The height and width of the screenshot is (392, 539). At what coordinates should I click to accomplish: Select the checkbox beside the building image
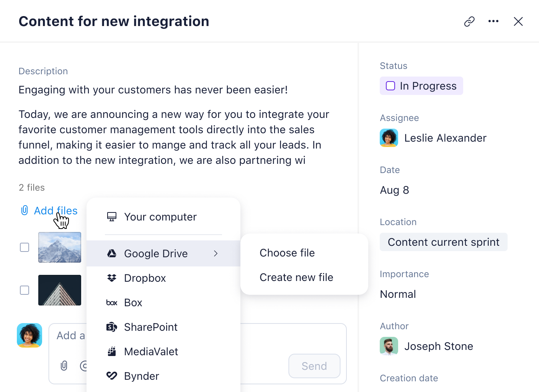(24, 290)
